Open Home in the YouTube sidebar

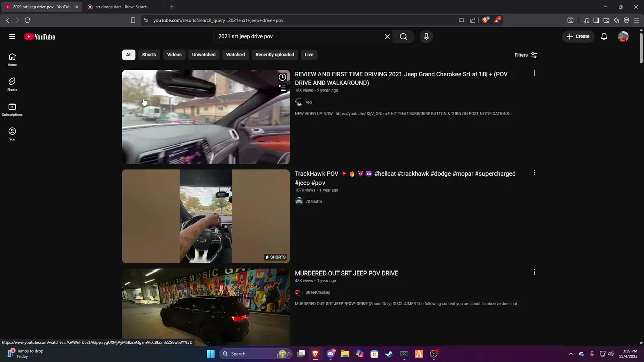tap(12, 59)
